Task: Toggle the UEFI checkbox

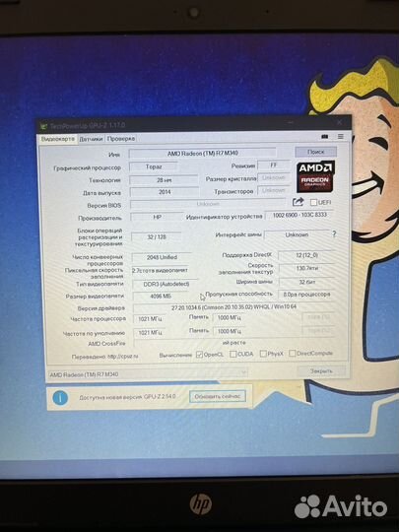Action: coord(313,203)
